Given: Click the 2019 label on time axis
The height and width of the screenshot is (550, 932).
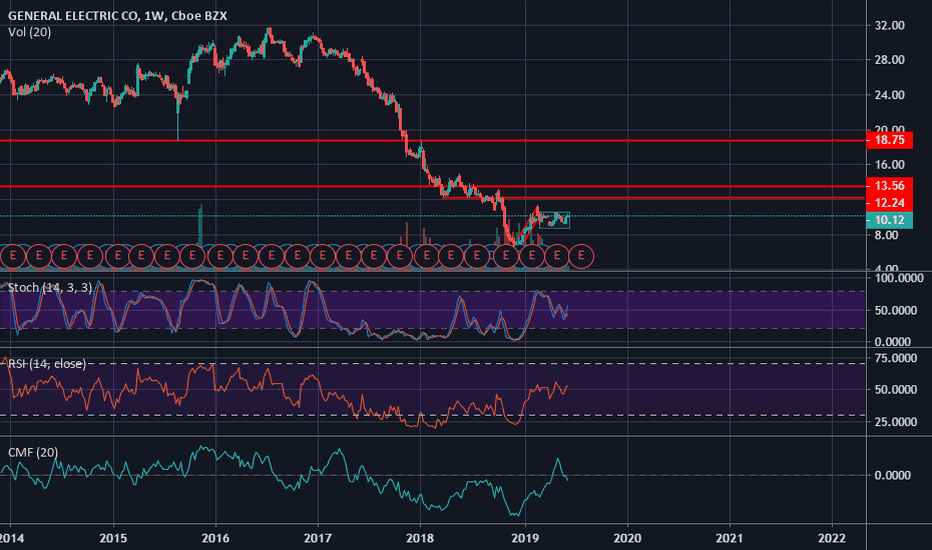Looking at the screenshot, I should point(524,538).
